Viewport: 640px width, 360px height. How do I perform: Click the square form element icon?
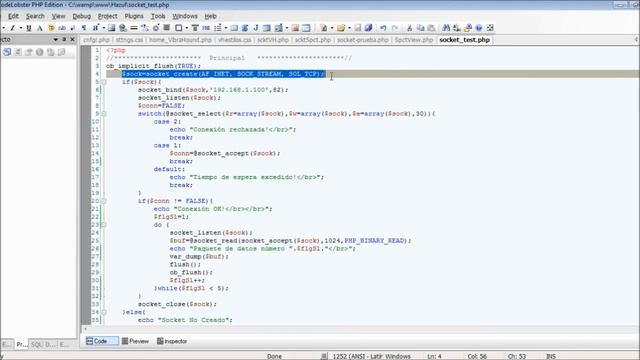tap(178, 28)
